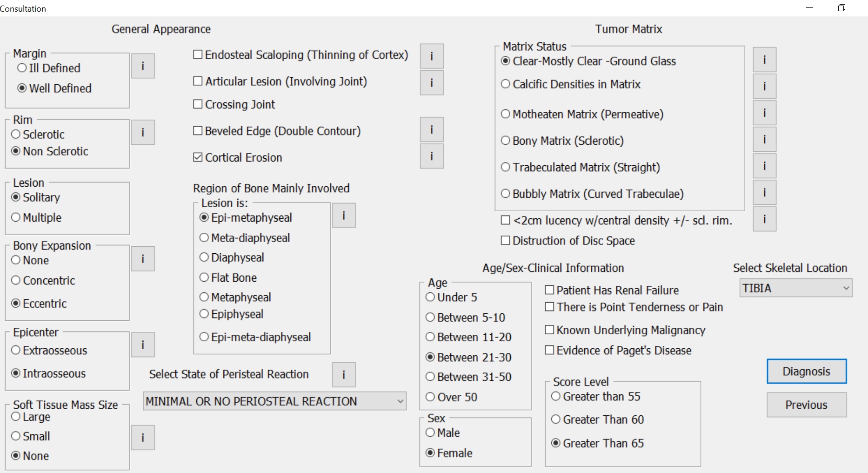Restore the Consultation window size
868x473 pixels.
point(841,8)
